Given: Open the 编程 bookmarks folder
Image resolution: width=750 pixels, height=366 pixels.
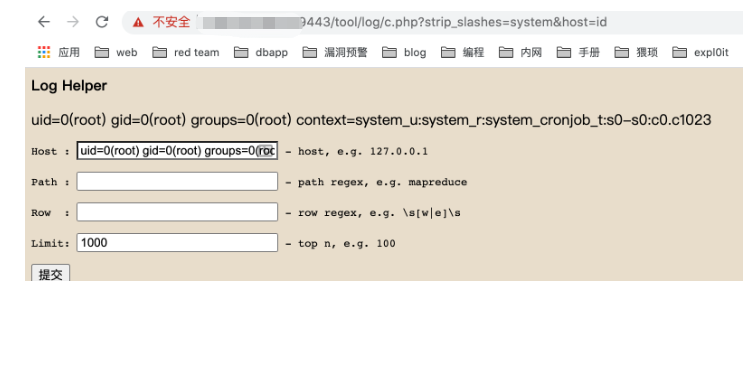Looking at the screenshot, I should coord(462,52).
